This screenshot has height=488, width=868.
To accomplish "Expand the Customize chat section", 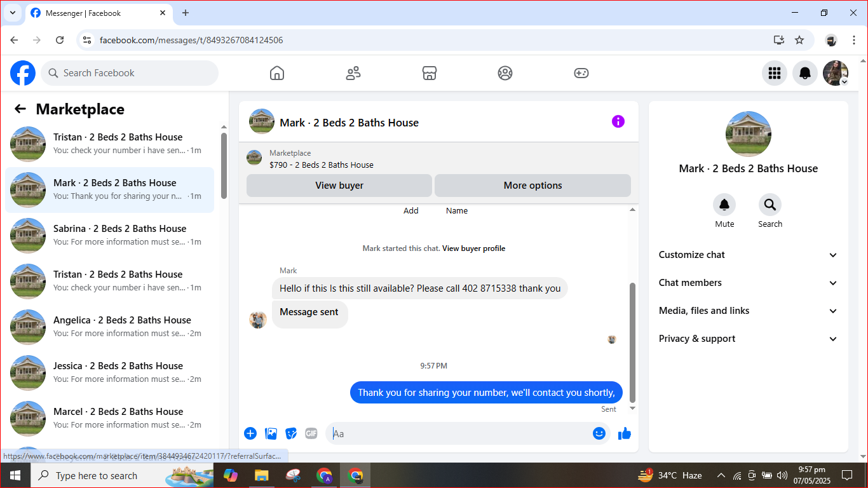I will tap(749, 255).
